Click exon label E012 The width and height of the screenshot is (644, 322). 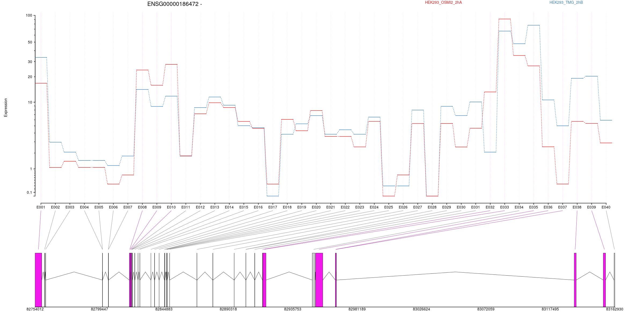200,207
